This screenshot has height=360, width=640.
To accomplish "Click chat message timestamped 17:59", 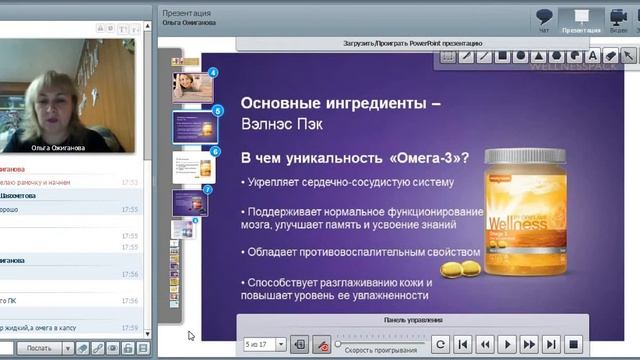I will 71,328.
